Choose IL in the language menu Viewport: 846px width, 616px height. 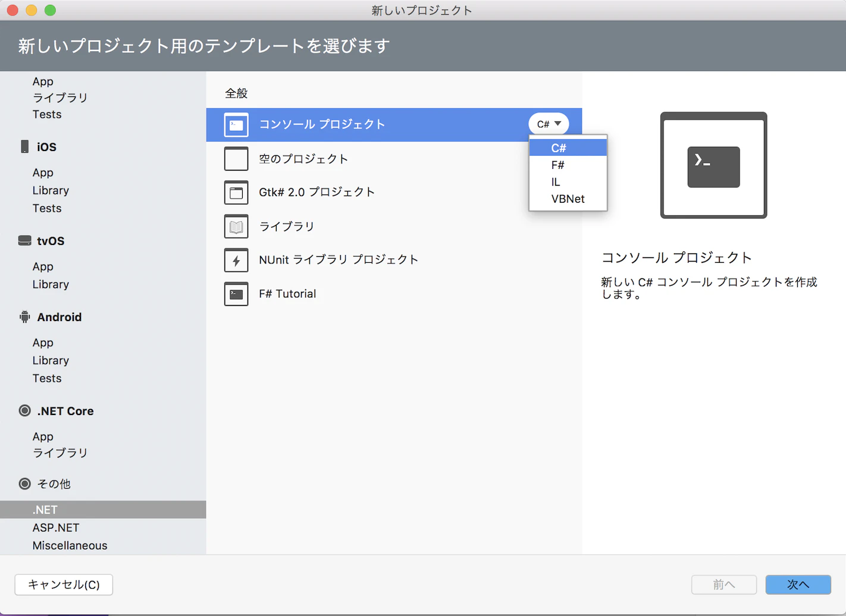tap(568, 182)
